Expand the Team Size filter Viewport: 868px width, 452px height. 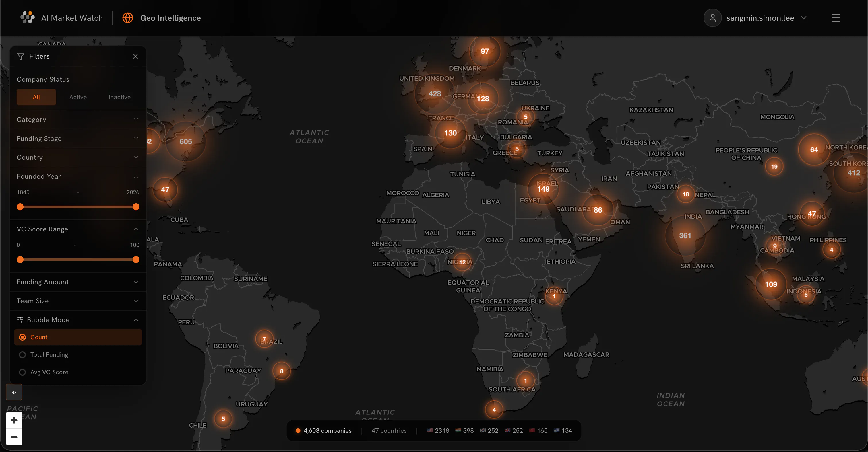[x=78, y=301]
